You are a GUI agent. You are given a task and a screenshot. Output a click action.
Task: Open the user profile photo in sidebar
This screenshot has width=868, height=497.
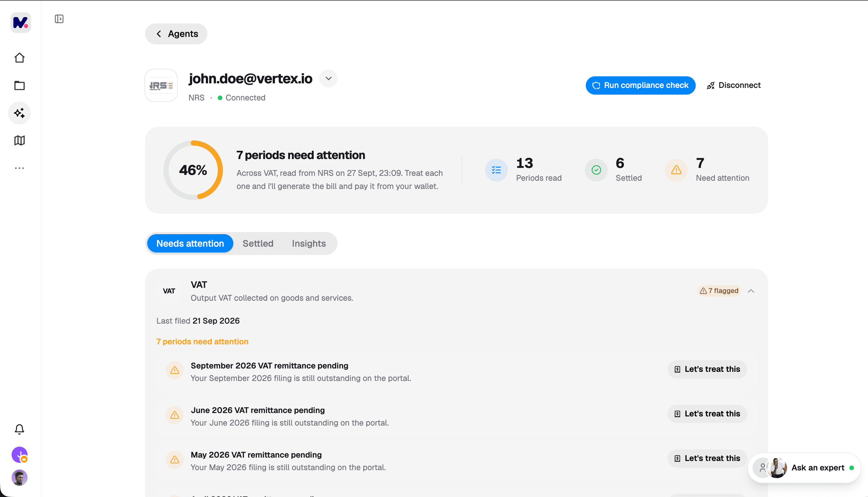[20, 477]
